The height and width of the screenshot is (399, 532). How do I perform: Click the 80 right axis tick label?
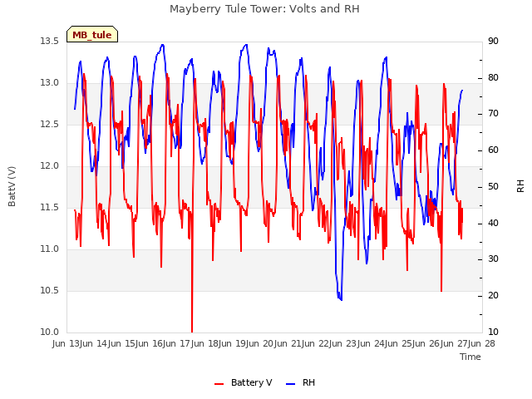493,77
